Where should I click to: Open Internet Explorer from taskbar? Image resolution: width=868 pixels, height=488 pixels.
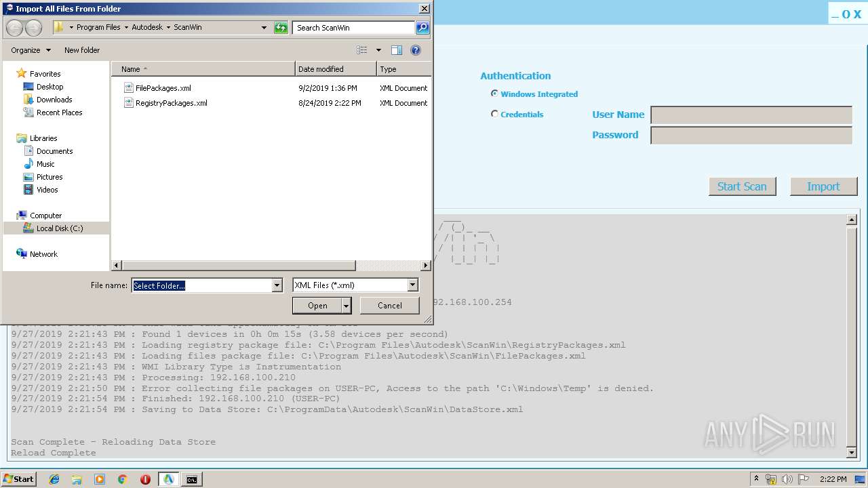(x=54, y=479)
